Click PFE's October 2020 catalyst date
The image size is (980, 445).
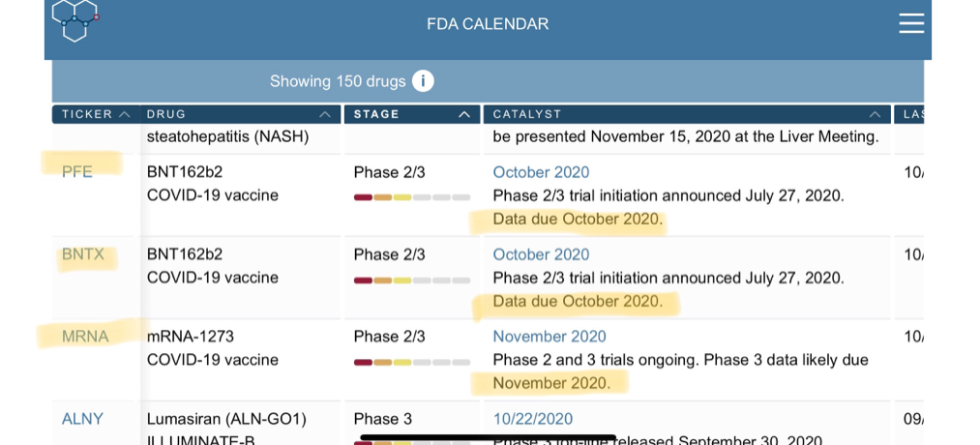tap(541, 172)
